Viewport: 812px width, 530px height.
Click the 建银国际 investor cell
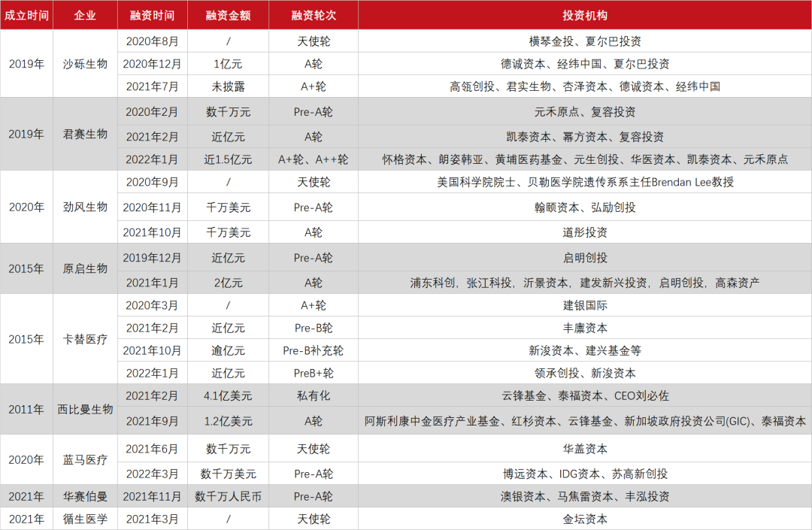pyautogui.click(x=584, y=305)
